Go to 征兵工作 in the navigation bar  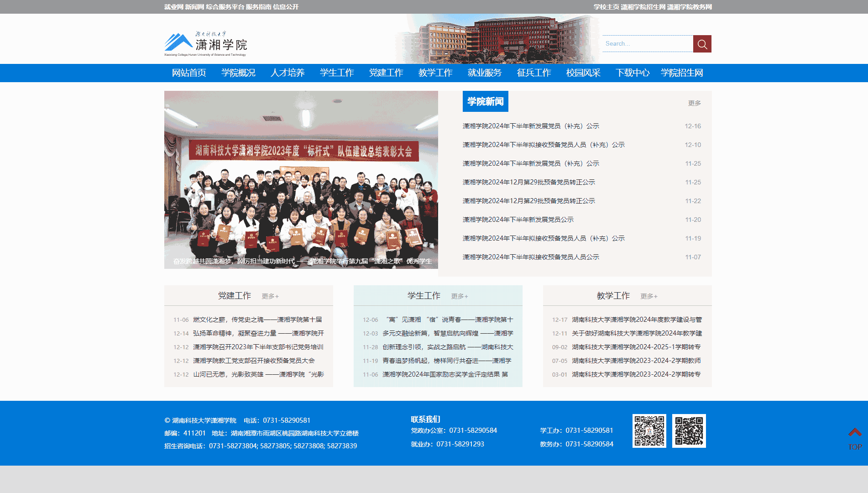[534, 73]
